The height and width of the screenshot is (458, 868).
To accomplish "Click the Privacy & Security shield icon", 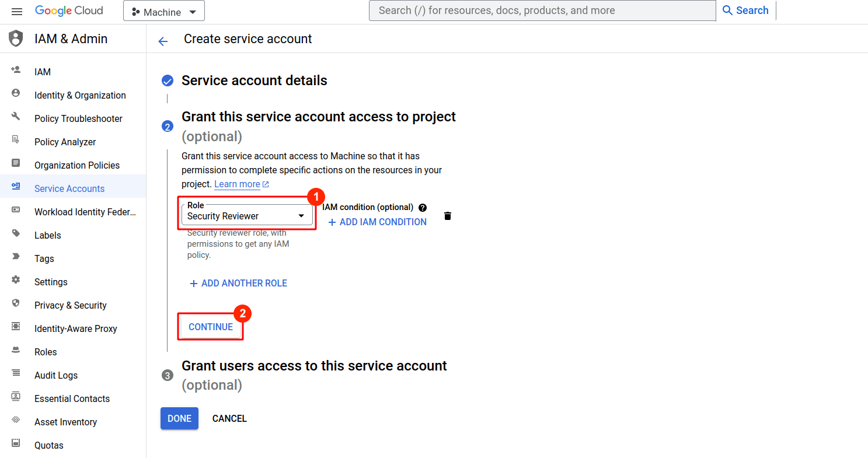I will coord(16,303).
